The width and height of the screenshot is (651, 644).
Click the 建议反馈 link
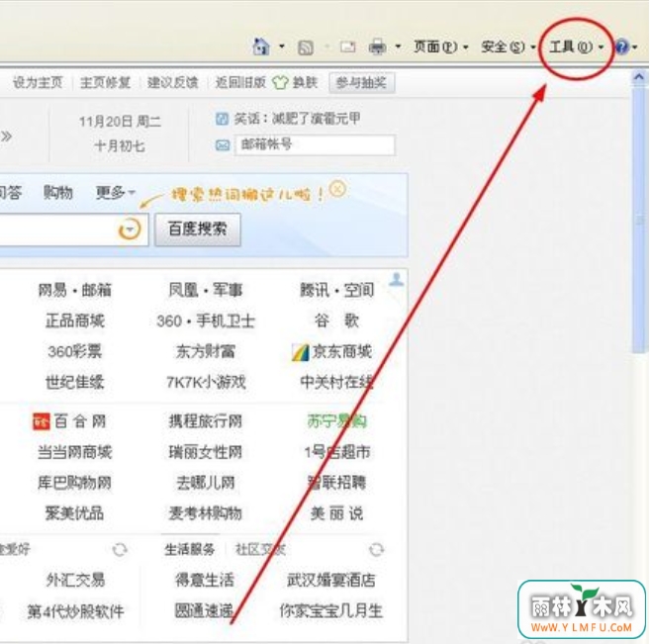(x=173, y=83)
